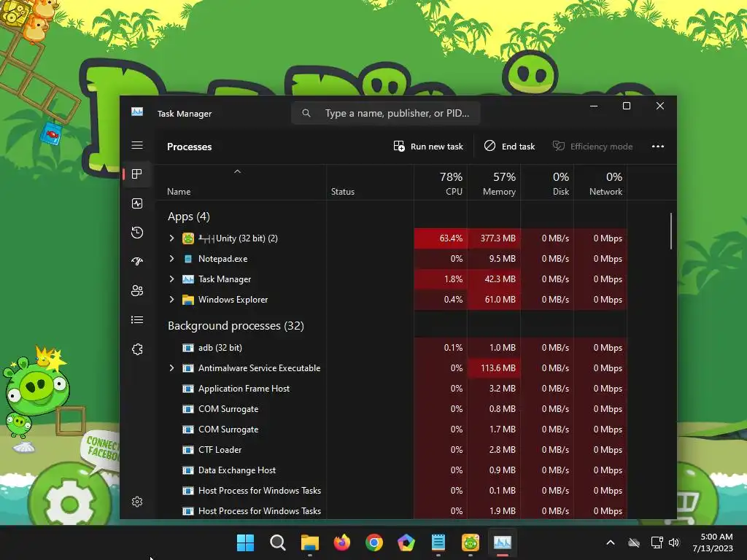Expand the Notepad.exe process group
This screenshot has height=560, width=747.
point(172,259)
